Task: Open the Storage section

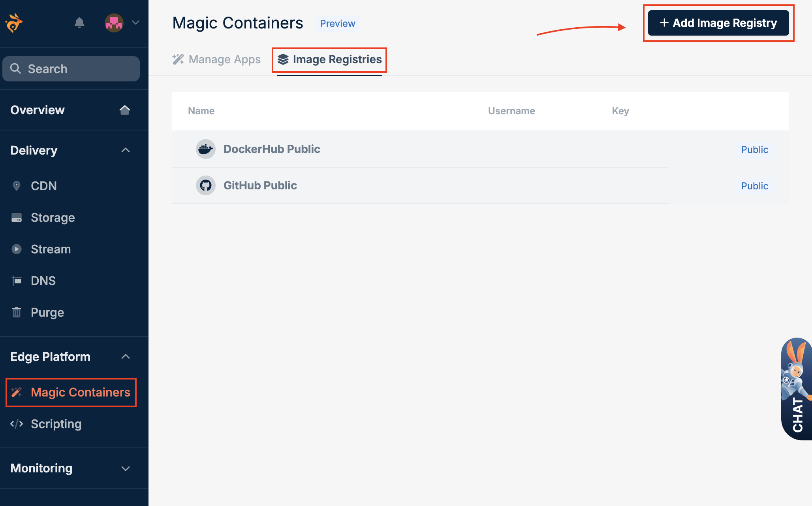Action: coord(53,217)
